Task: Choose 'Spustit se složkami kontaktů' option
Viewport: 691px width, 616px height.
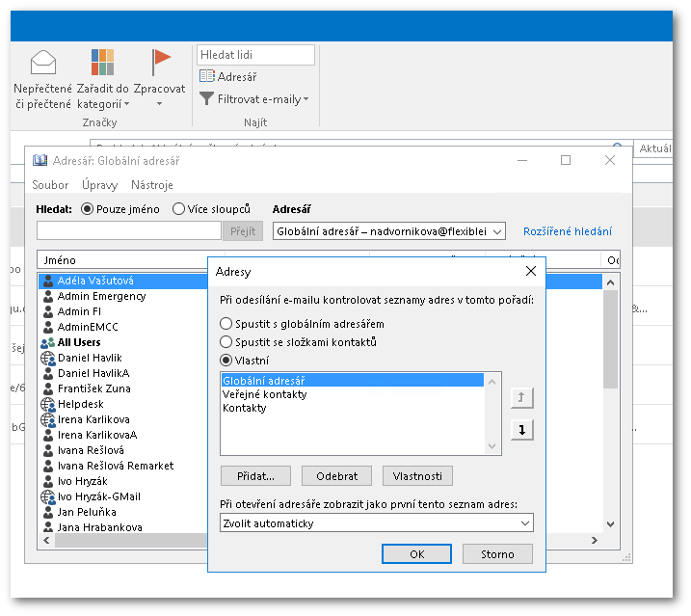Action: [x=226, y=341]
